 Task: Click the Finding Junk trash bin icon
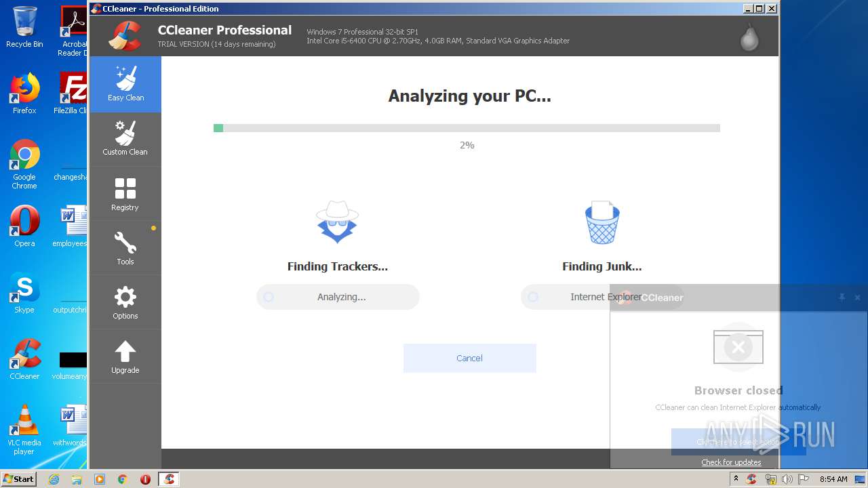click(x=602, y=222)
